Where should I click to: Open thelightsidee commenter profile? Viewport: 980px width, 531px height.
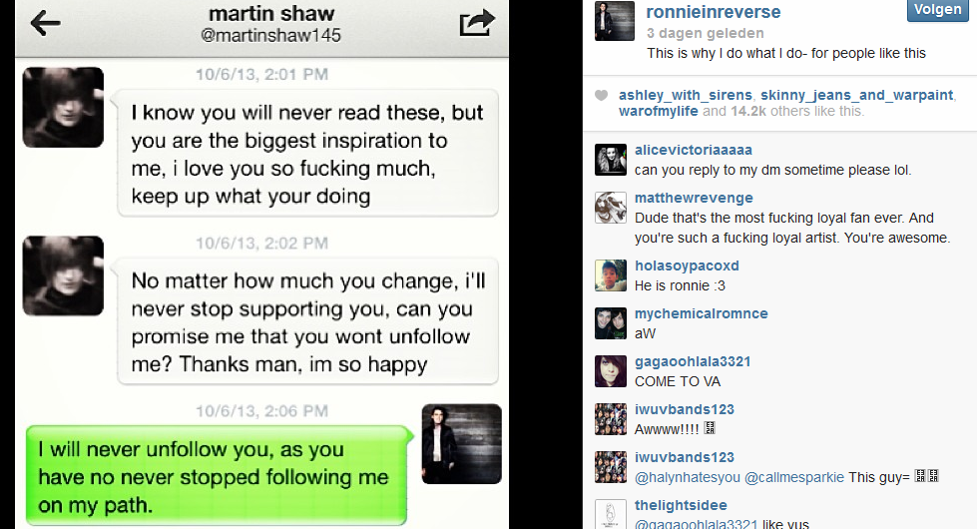click(x=681, y=505)
